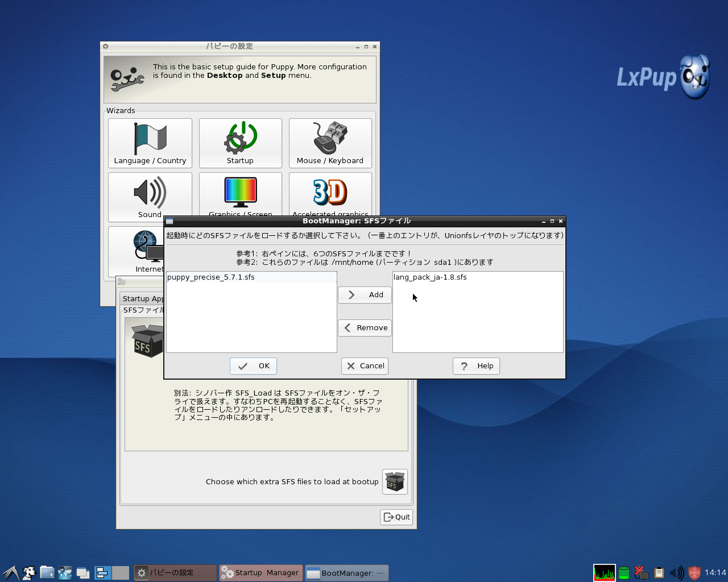Maximize the BootManager SFS window
This screenshot has height=582, width=728.
pos(552,221)
